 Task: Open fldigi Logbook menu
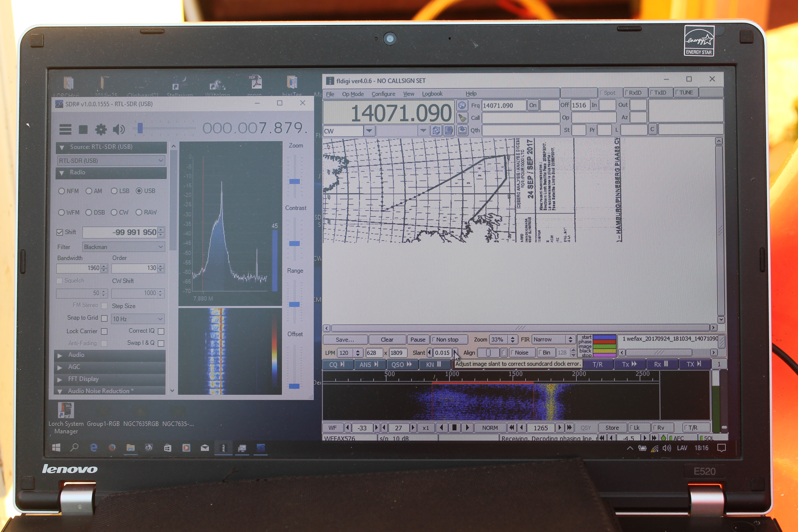[x=432, y=94]
